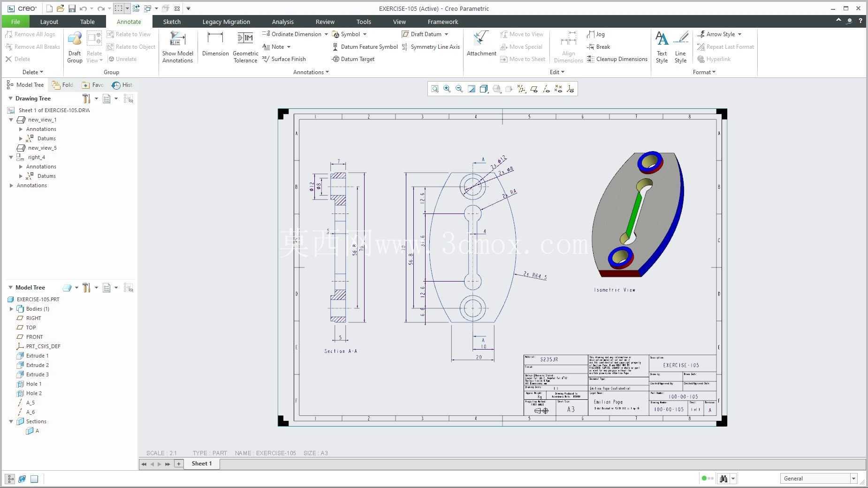Expand Datums under right_4
Screen dimensions: 868x488
(x=21, y=176)
